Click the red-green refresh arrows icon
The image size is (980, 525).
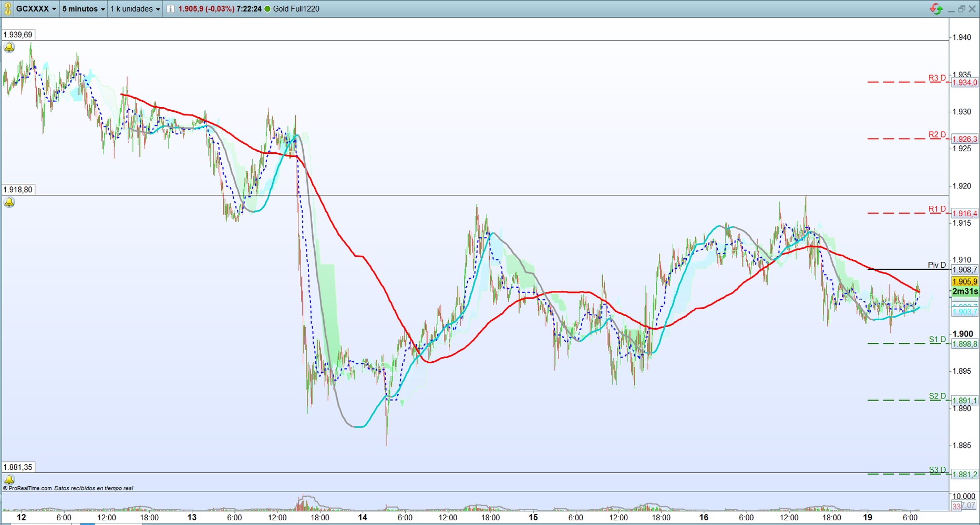tap(936, 9)
